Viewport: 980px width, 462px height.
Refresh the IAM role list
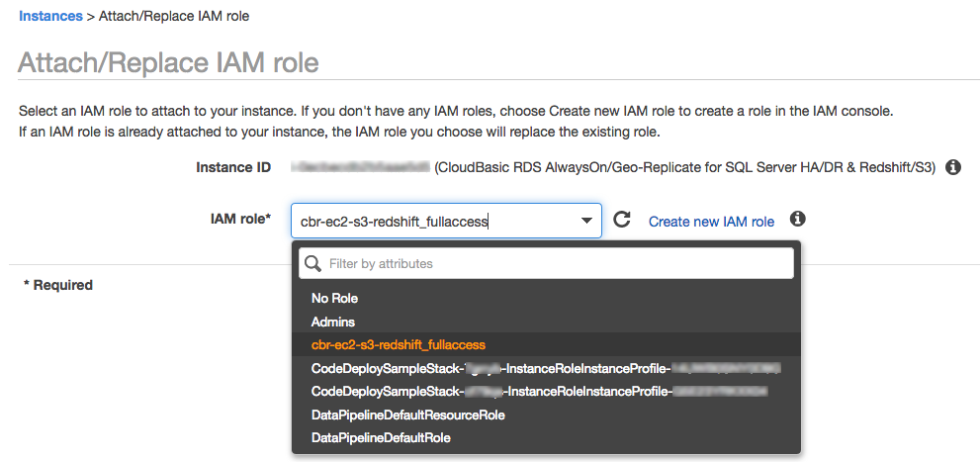click(621, 220)
